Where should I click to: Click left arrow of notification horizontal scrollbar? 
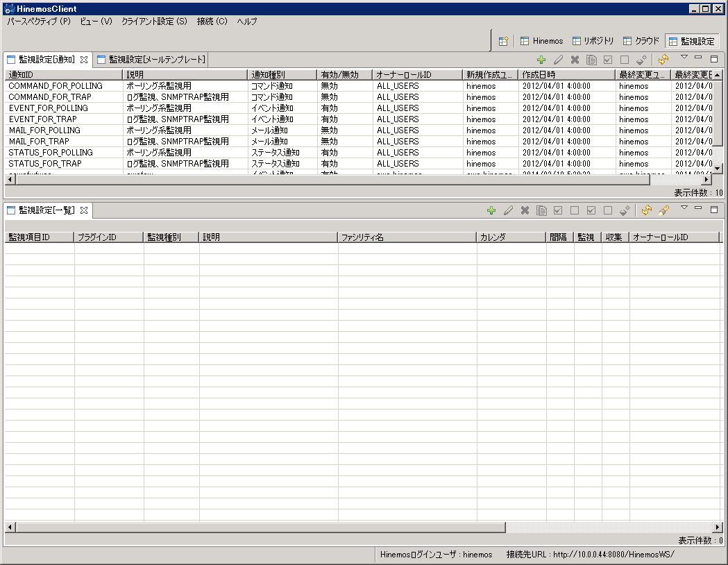(10, 180)
